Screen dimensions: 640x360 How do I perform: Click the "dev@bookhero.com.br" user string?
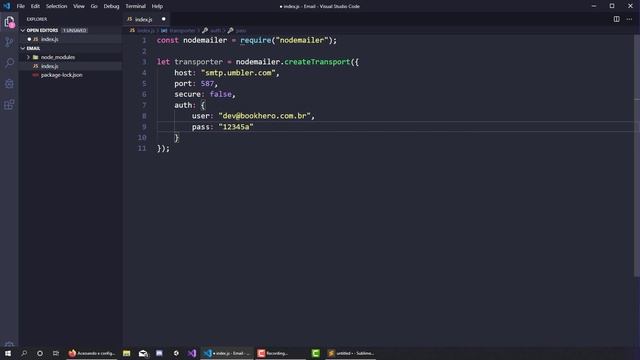[264, 116]
